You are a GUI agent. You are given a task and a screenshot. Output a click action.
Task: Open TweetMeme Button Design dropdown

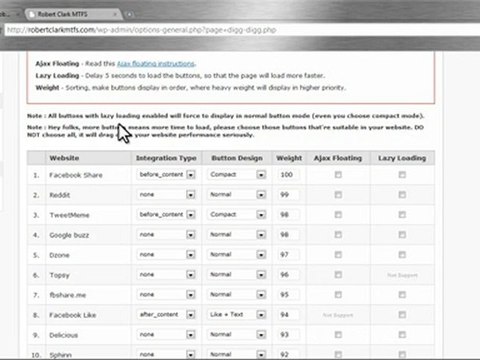pos(237,215)
